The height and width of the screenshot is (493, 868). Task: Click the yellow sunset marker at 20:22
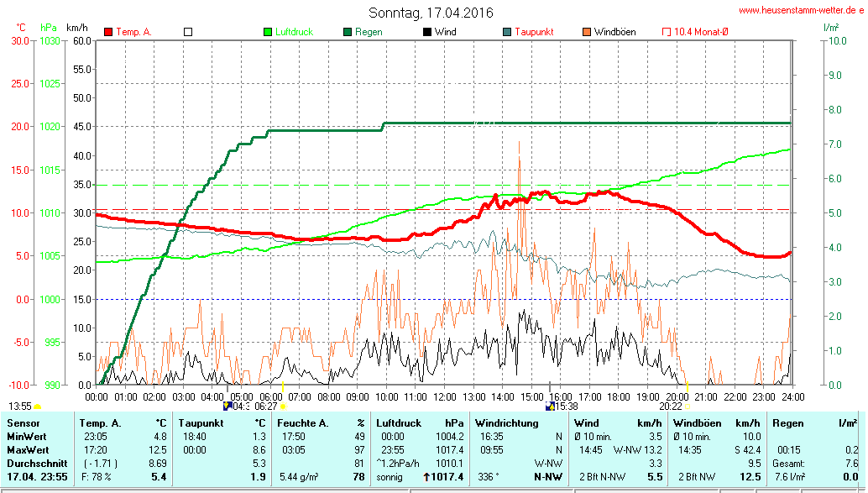click(x=687, y=406)
